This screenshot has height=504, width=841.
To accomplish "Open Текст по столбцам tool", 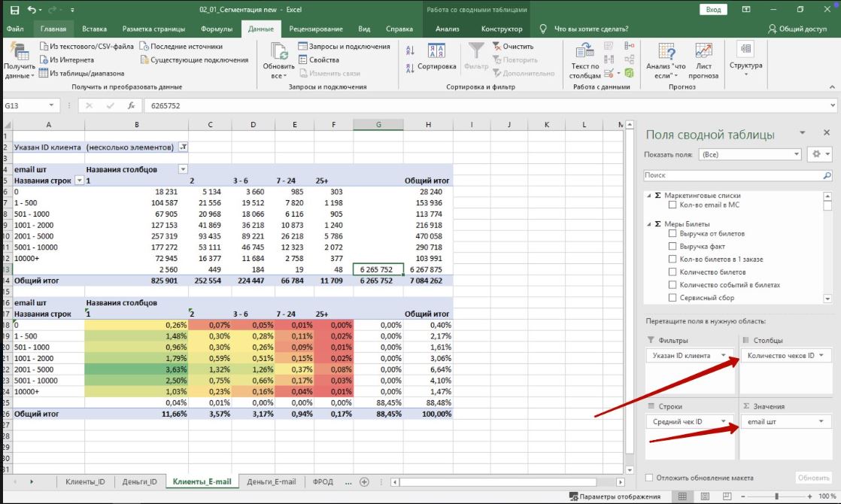I will point(584,51).
